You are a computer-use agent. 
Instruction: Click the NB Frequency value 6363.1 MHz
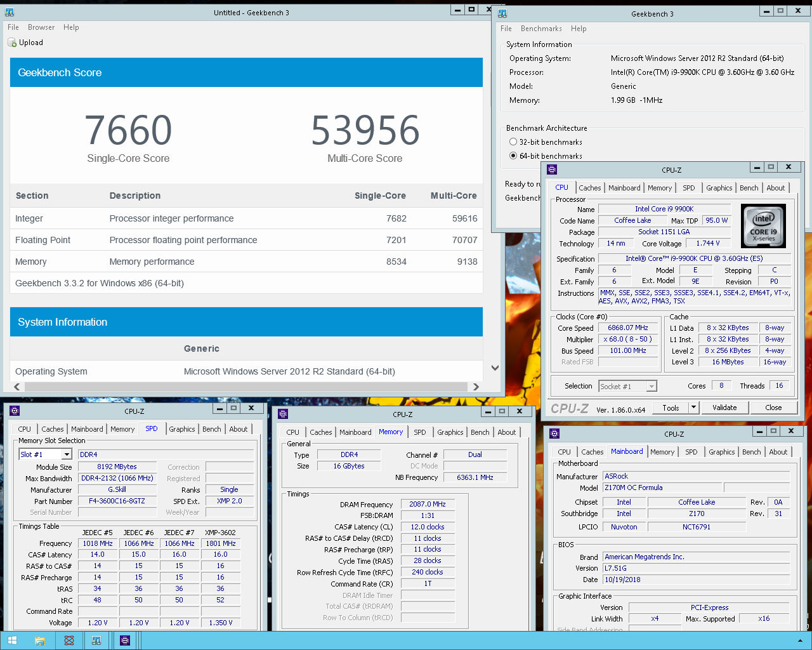(475, 477)
